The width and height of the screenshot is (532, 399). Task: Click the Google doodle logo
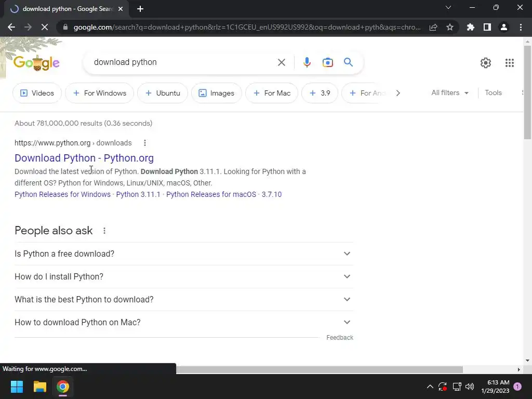point(36,63)
